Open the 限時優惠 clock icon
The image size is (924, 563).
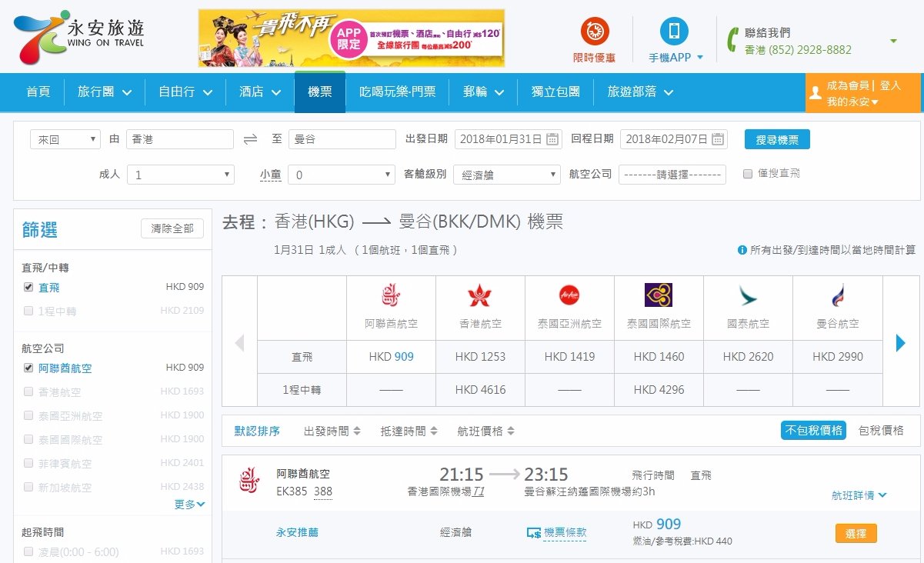(595, 31)
